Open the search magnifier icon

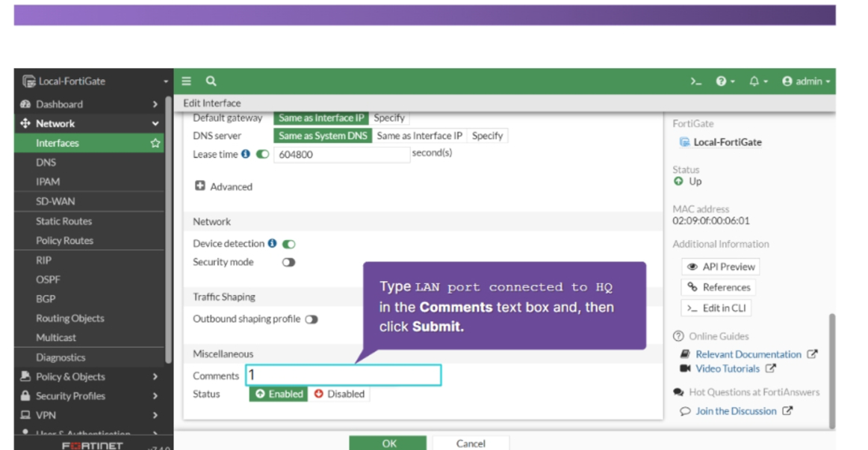coord(211,81)
